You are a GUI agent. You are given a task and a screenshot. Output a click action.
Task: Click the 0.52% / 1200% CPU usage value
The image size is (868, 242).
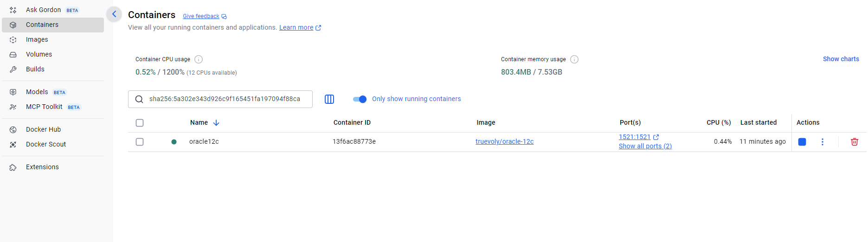pyautogui.click(x=160, y=72)
